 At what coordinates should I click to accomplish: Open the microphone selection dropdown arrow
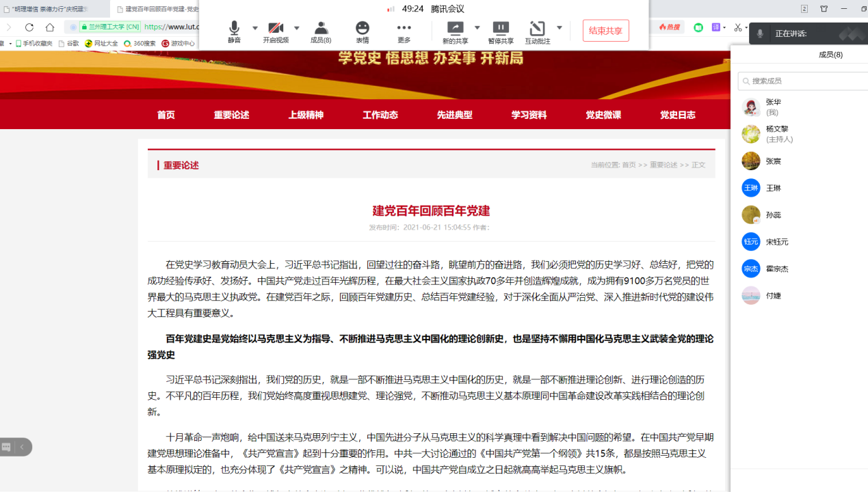tap(254, 28)
